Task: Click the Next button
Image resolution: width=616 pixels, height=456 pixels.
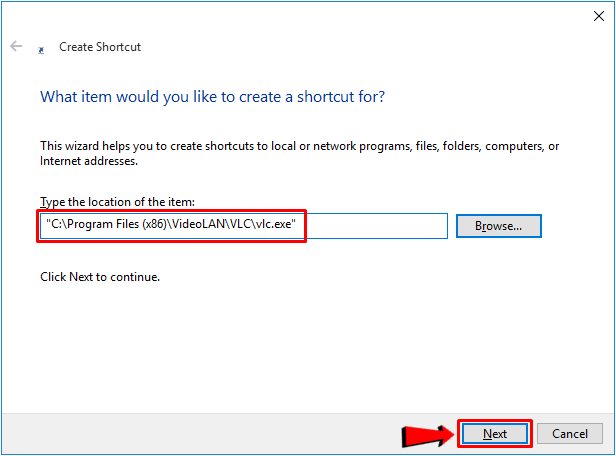Action: click(495, 434)
